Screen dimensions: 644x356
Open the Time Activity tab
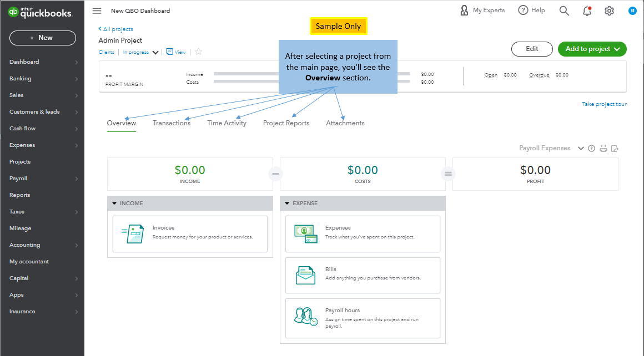[x=227, y=123]
